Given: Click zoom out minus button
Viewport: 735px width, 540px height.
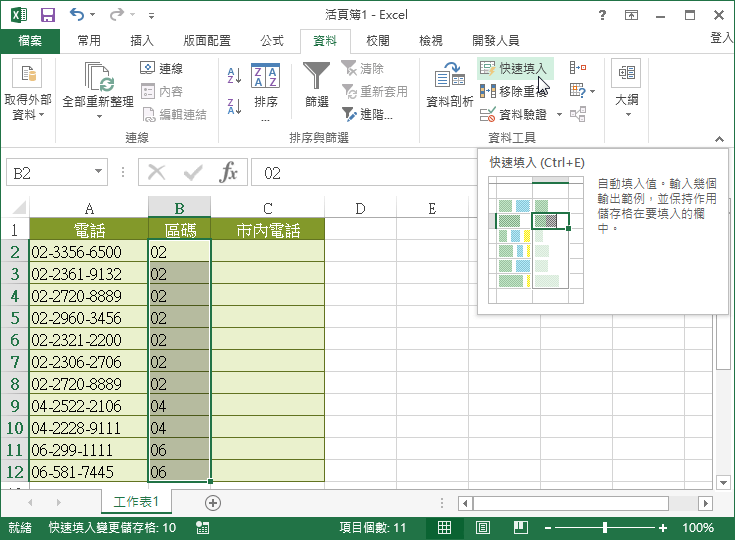Looking at the screenshot, I should (x=548, y=528).
